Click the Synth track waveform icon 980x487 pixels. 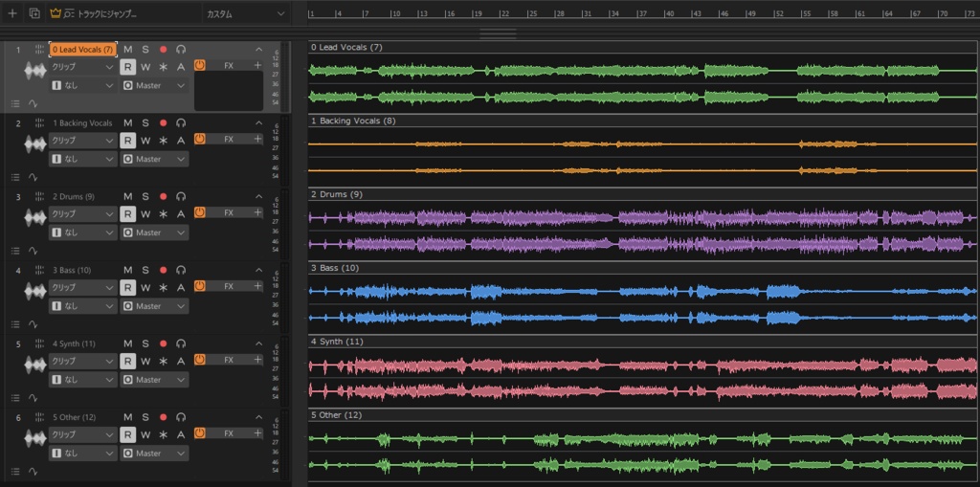[x=35, y=365]
